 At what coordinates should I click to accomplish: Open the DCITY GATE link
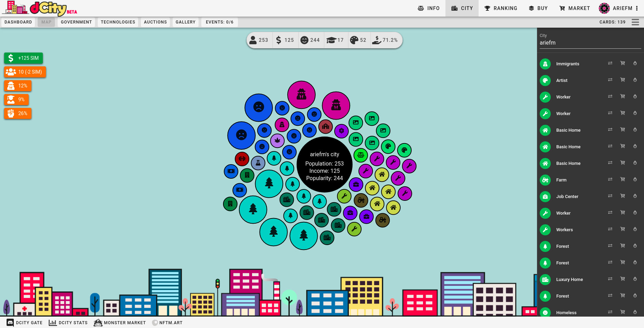tap(25, 323)
